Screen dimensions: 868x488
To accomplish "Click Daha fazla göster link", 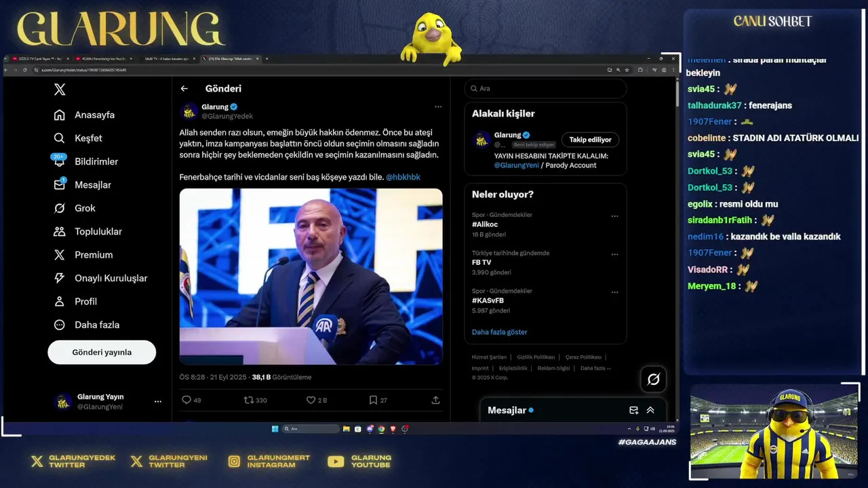I will [499, 332].
